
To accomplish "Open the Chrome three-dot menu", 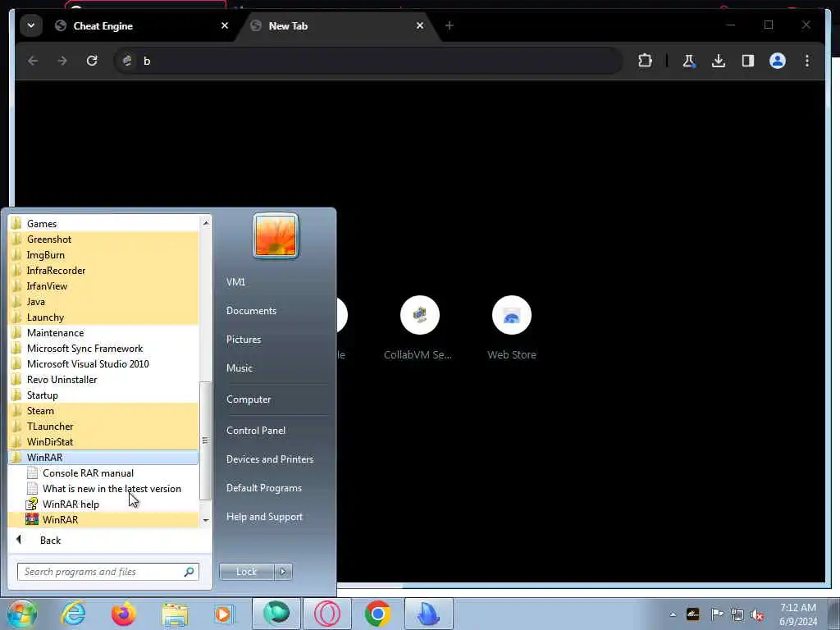I will tap(807, 61).
